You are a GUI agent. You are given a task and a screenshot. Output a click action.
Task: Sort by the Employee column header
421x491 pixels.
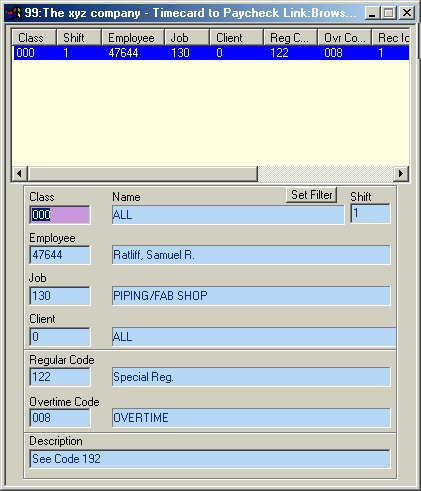point(133,38)
